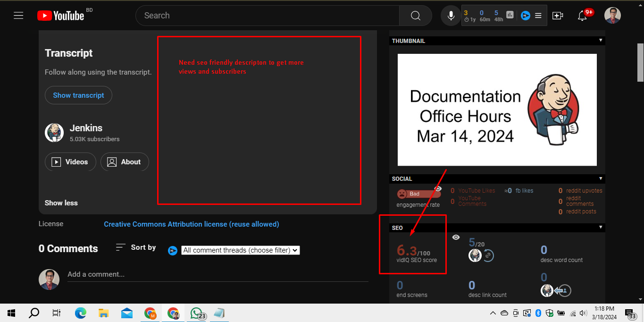Open vidIQ bar chart stats icon
The height and width of the screenshot is (322, 644).
(x=510, y=15)
